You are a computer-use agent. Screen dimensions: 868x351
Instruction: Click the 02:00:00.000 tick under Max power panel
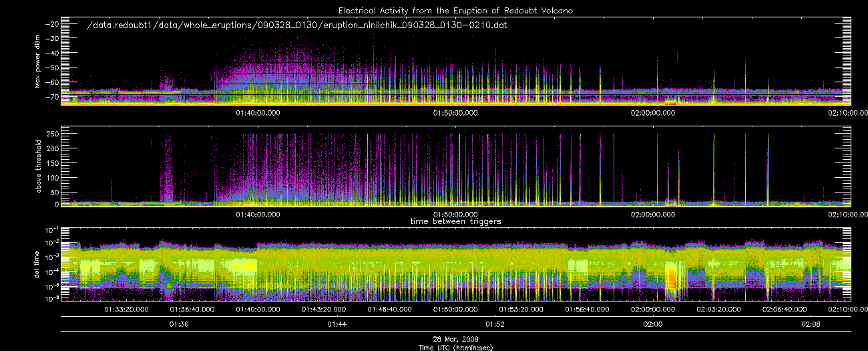[x=653, y=113]
